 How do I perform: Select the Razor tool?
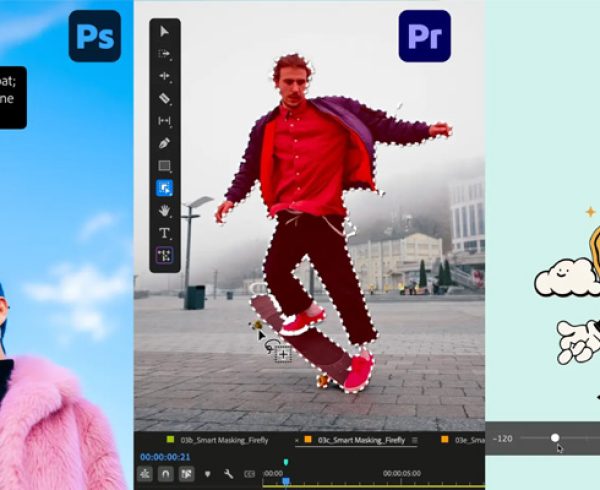coord(165,99)
